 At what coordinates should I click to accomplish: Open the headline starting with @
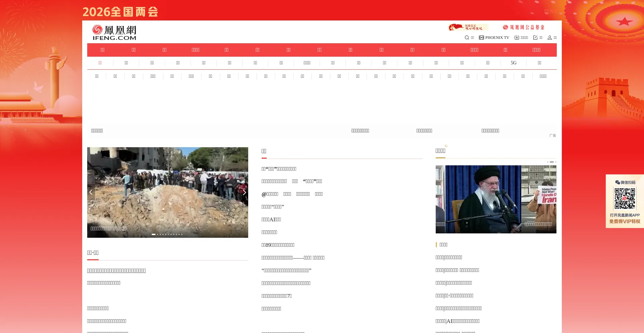click(292, 194)
